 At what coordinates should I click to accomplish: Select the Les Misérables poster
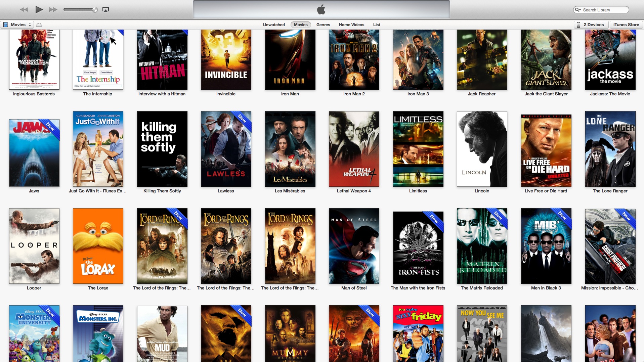click(x=290, y=149)
